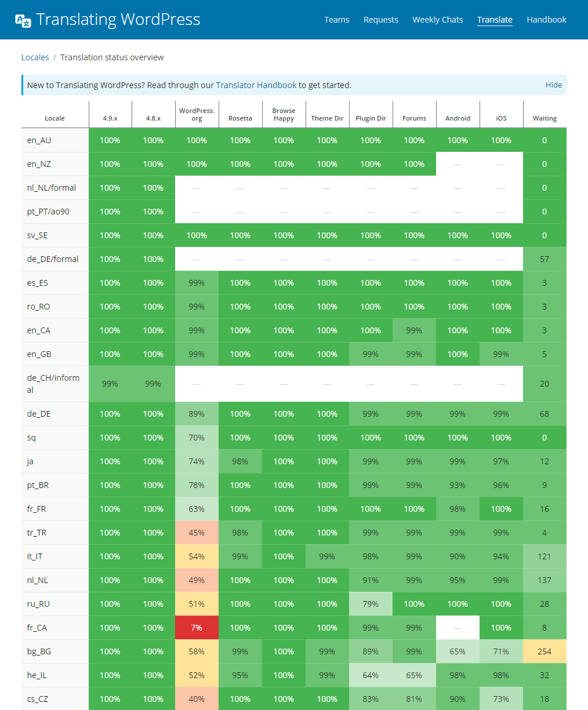Open Weekly Chats in the header
The height and width of the screenshot is (710, 588).
pyautogui.click(x=438, y=20)
